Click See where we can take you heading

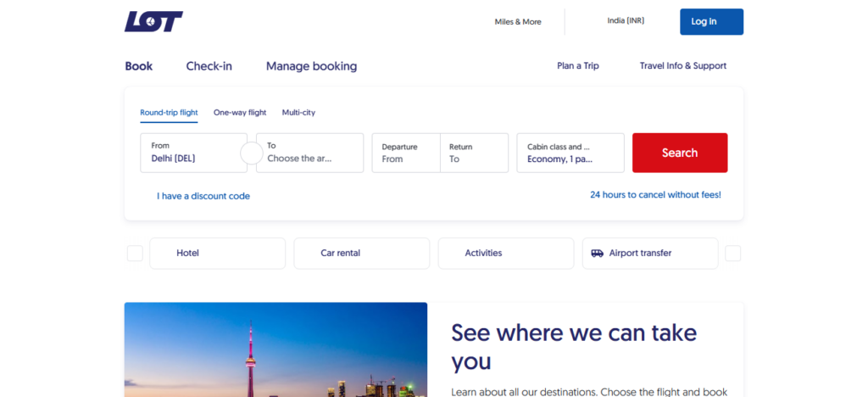[574, 347]
